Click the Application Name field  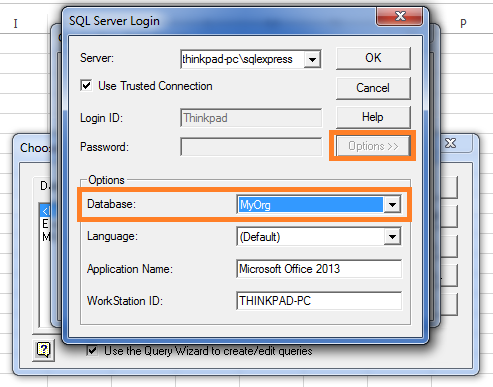[319, 269]
